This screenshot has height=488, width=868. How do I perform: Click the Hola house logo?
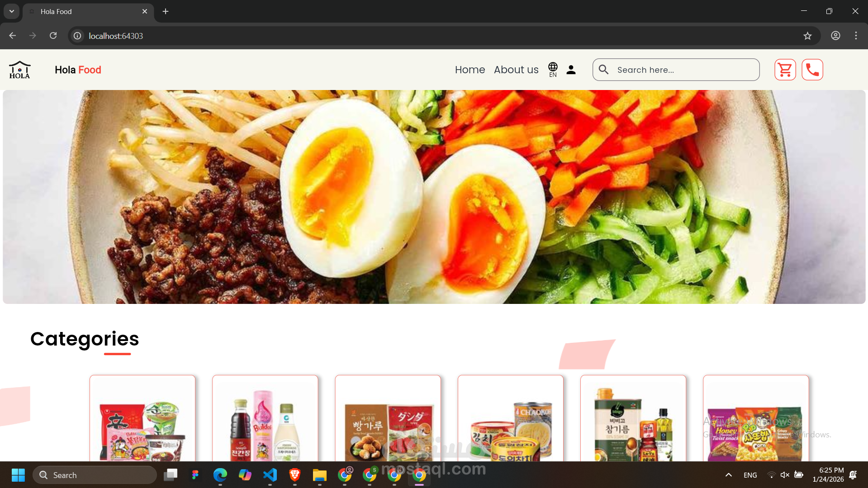pos(20,70)
